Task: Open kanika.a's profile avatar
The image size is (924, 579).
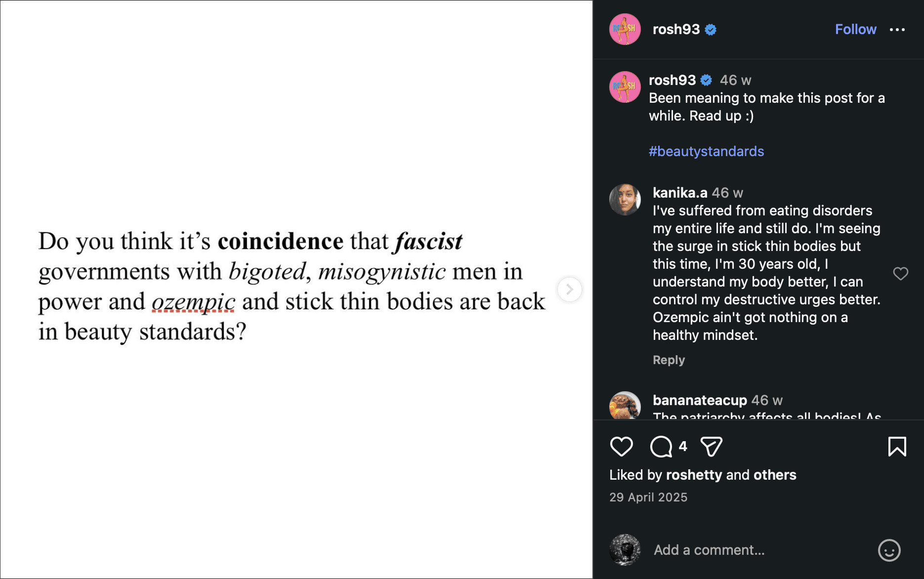Action: [625, 200]
